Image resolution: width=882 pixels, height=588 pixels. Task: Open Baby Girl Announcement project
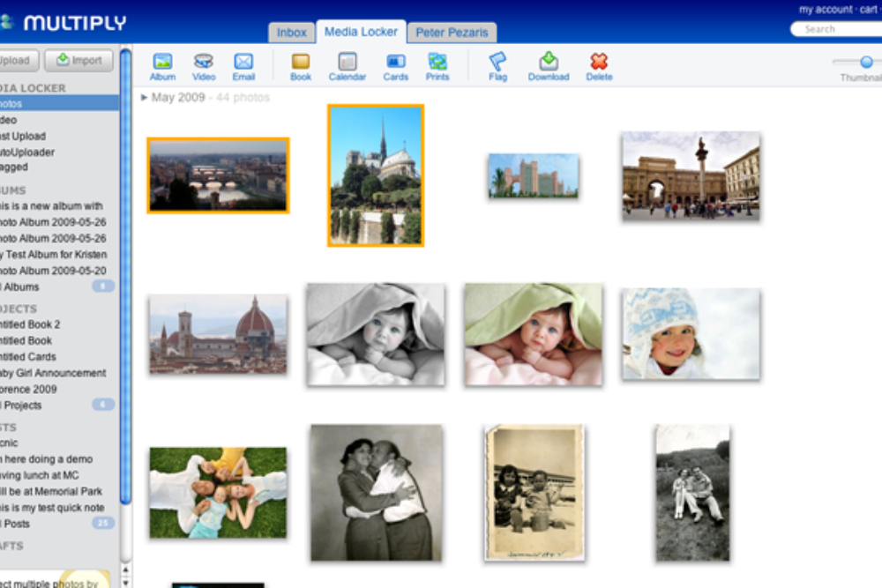pyautogui.click(x=53, y=373)
